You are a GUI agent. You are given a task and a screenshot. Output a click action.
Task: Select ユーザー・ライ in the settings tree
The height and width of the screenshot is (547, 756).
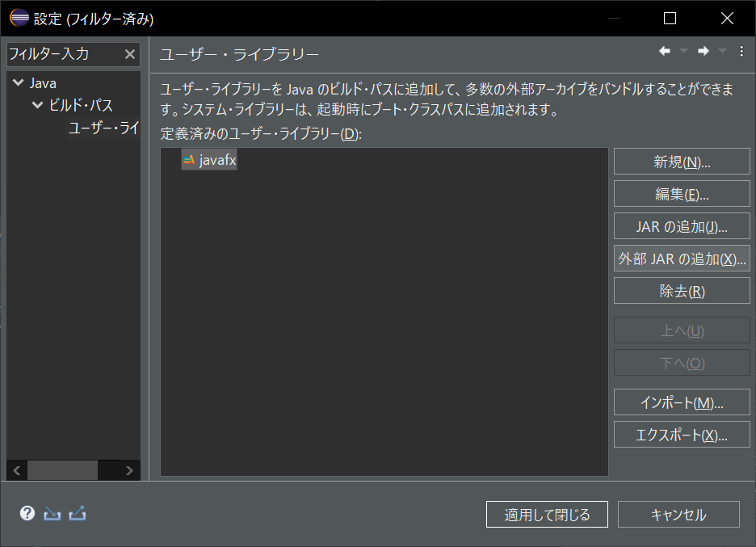pyautogui.click(x=103, y=128)
